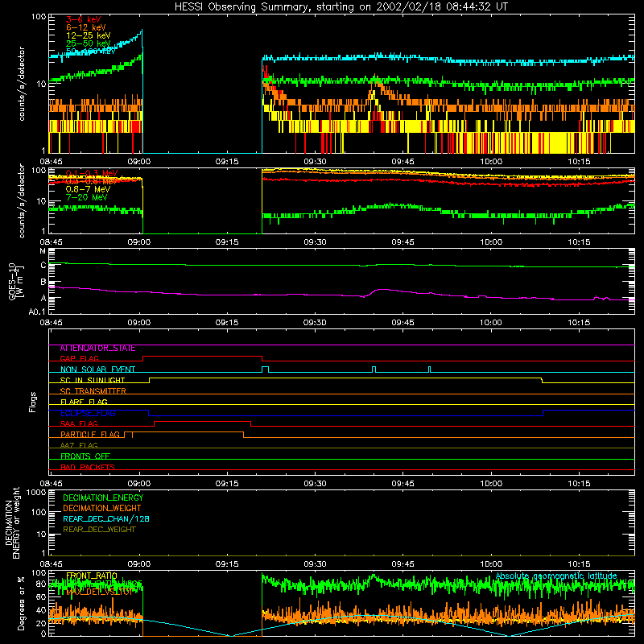Click the DECIMATION_WEIGHT legend label
Screen dimensions: 644x644
pyautogui.click(x=102, y=509)
